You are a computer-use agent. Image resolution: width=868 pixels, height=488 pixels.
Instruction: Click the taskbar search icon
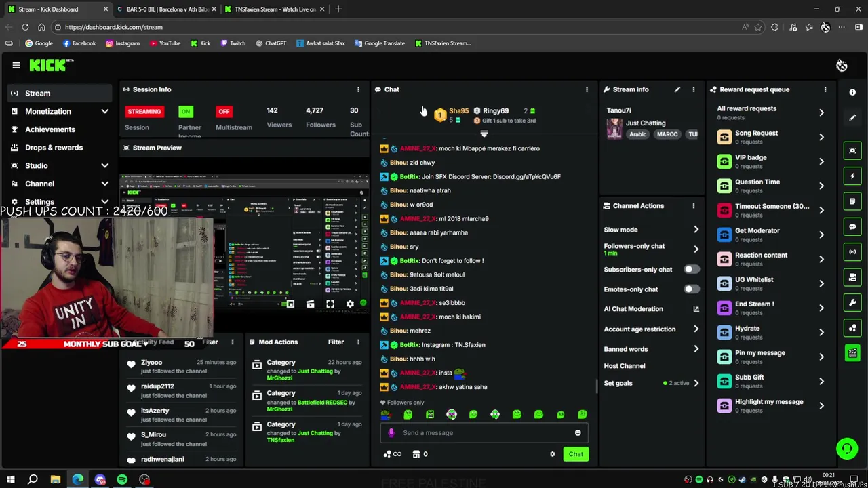pos(33,480)
